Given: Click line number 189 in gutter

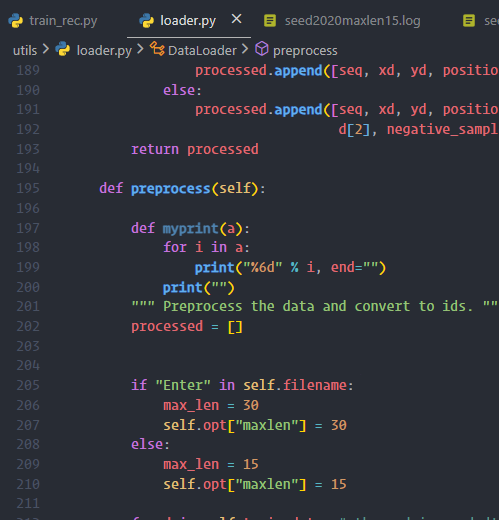Looking at the screenshot, I should [28, 70].
